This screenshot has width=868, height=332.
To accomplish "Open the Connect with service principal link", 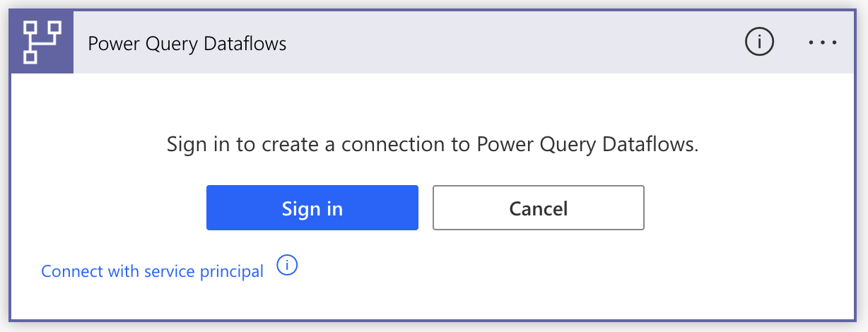I will coord(153,271).
